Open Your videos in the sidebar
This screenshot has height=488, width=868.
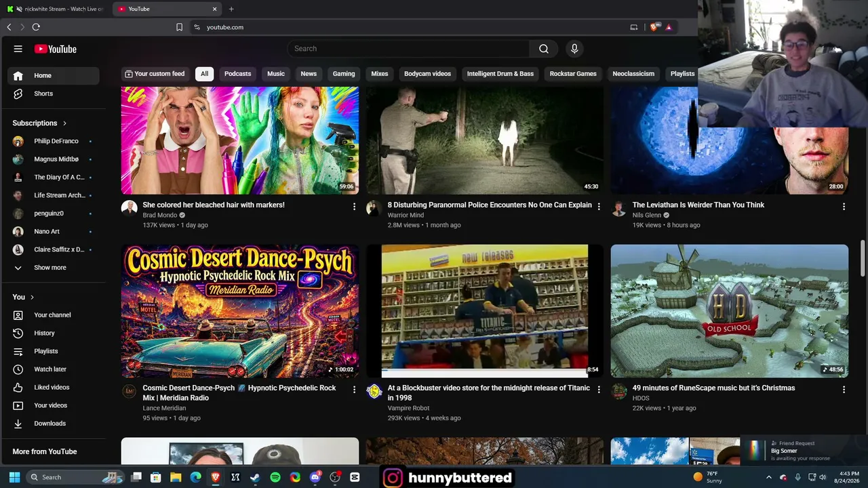click(x=54, y=405)
